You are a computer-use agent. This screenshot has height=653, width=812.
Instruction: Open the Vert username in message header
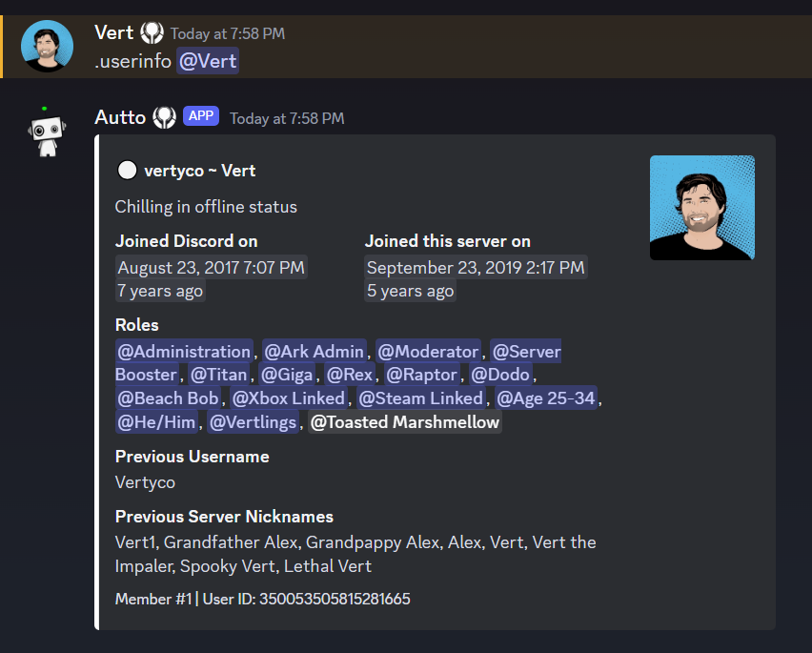[x=114, y=33]
